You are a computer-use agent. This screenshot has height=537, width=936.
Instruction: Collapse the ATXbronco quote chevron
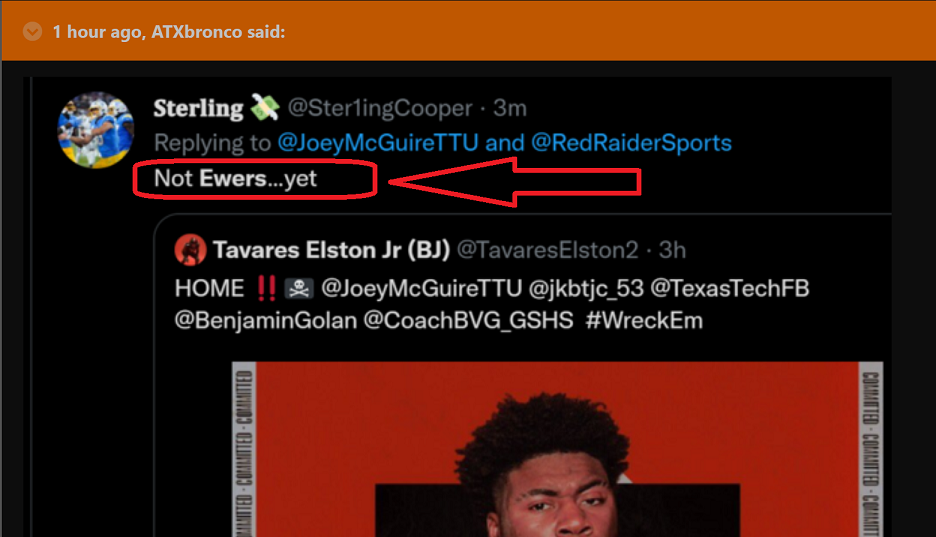[32, 32]
